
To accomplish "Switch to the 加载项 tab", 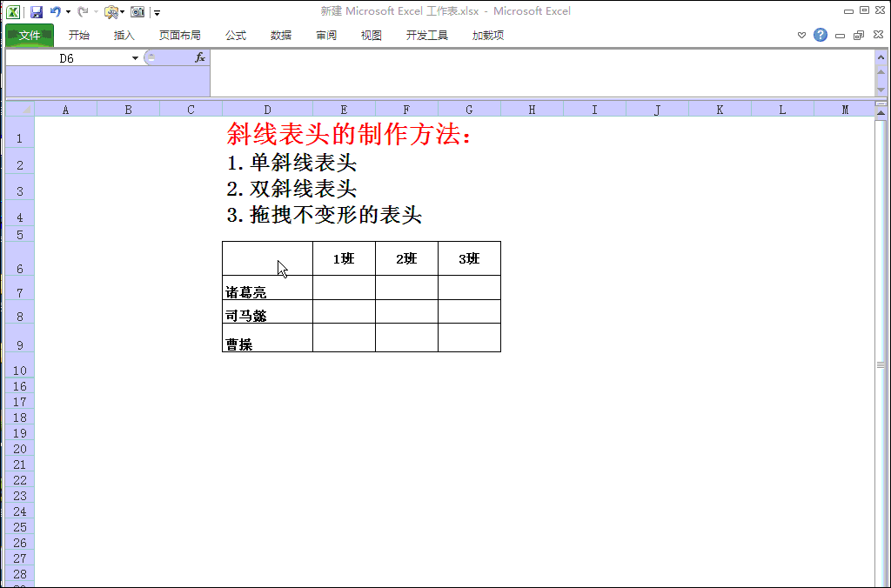I will point(487,35).
